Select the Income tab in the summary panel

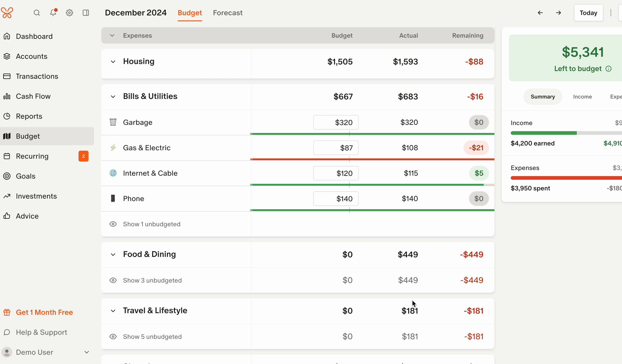[x=582, y=96]
